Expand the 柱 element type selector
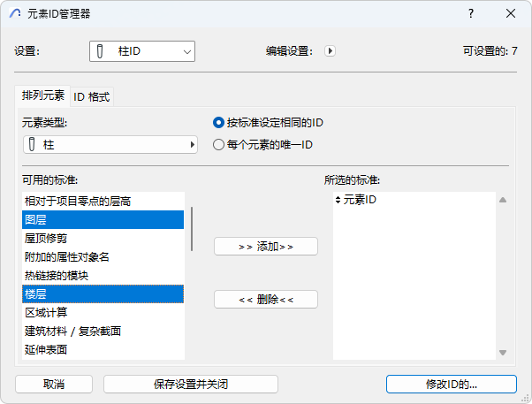The width and height of the screenshot is (532, 404). 110,144
